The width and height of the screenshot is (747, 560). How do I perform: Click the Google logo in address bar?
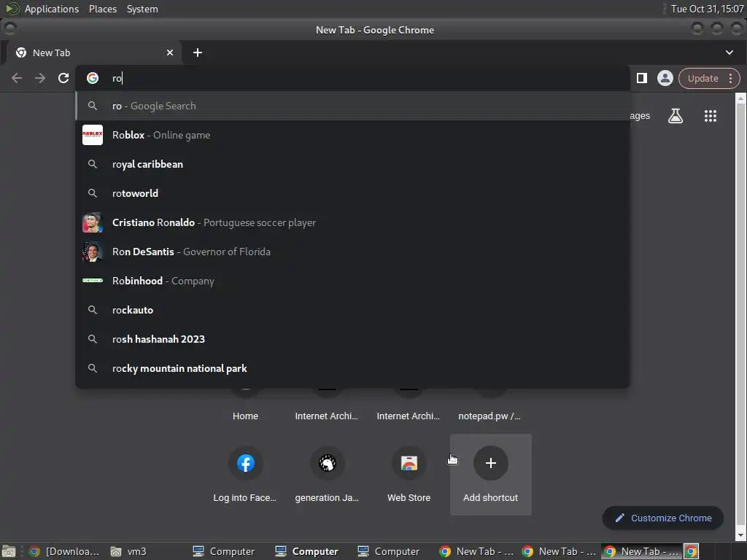point(93,78)
